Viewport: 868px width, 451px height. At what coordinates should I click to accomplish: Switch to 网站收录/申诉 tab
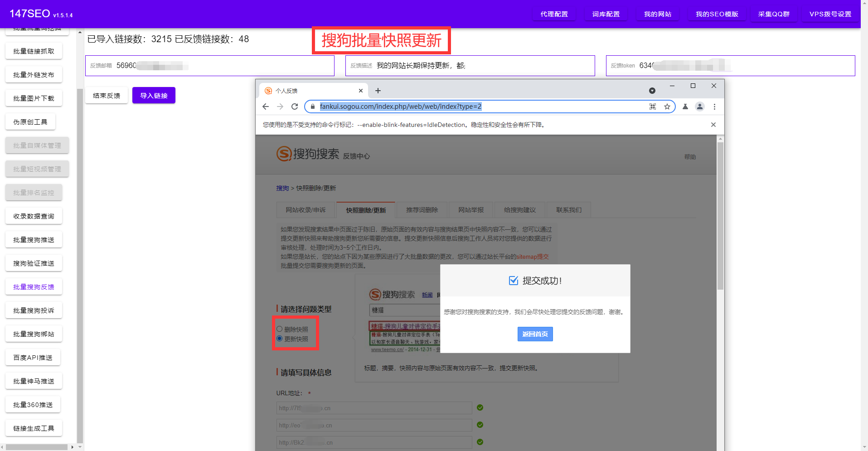305,210
